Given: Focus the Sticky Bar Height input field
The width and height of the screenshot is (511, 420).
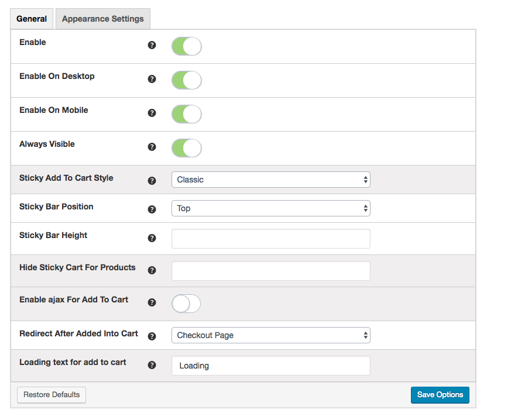Looking at the screenshot, I should click(270, 239).
